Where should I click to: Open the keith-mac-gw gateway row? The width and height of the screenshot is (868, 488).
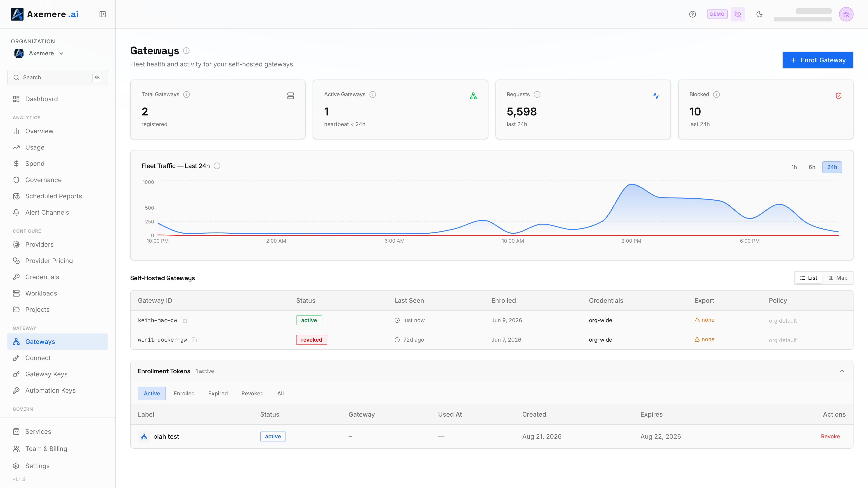492,320
